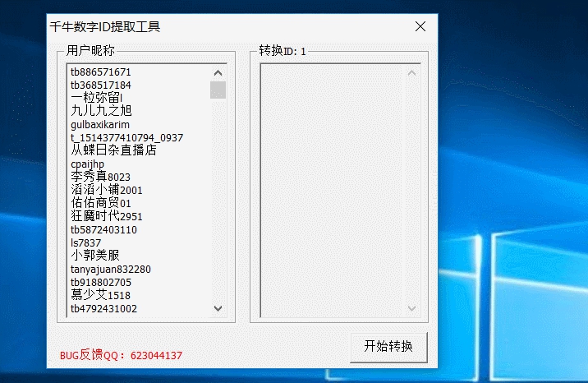Image resolution: width=588 pixels, height=383 pixels.
Task: Select the nickname 佑佑商贸01
Action: coord(101,203)
